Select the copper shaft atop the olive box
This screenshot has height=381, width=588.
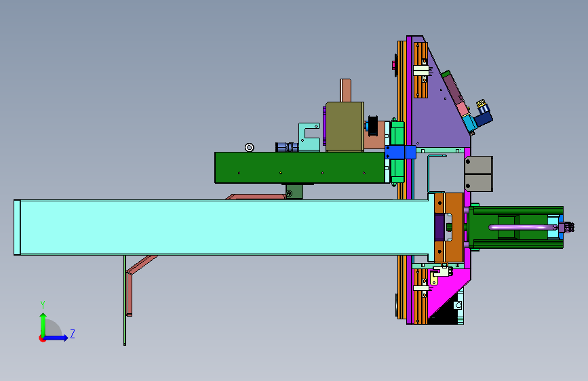[x=346, y=90]
